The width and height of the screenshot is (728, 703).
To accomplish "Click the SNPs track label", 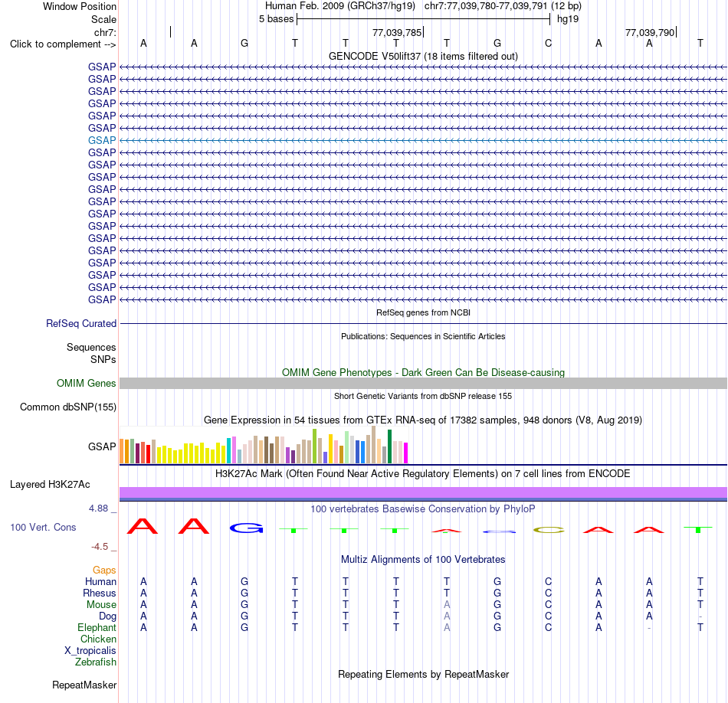I will coord(103,360).
